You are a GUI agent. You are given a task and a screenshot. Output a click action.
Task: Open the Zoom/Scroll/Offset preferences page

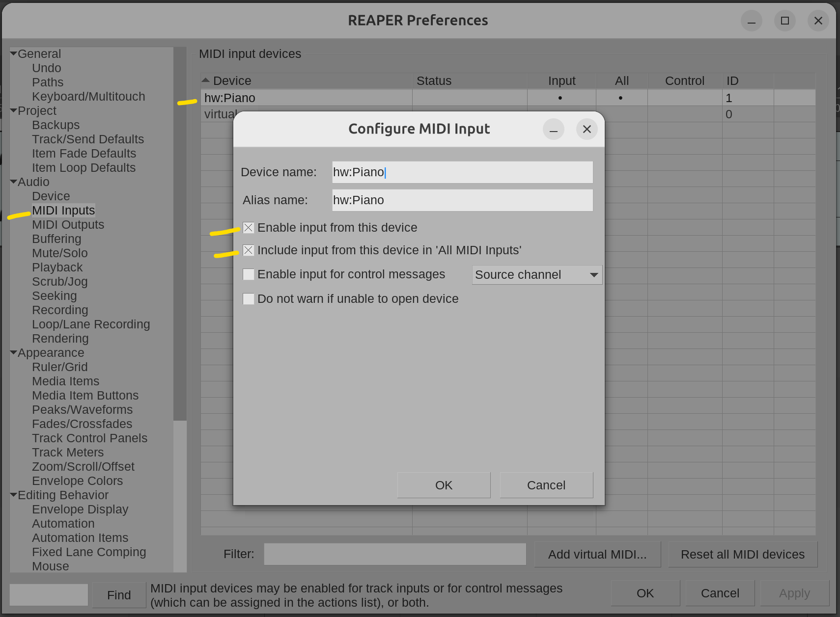pos(83,467)
